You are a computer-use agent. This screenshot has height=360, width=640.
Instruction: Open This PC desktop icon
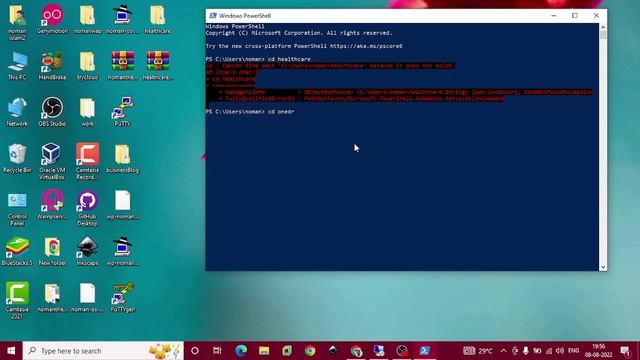(x=17, y=66)
